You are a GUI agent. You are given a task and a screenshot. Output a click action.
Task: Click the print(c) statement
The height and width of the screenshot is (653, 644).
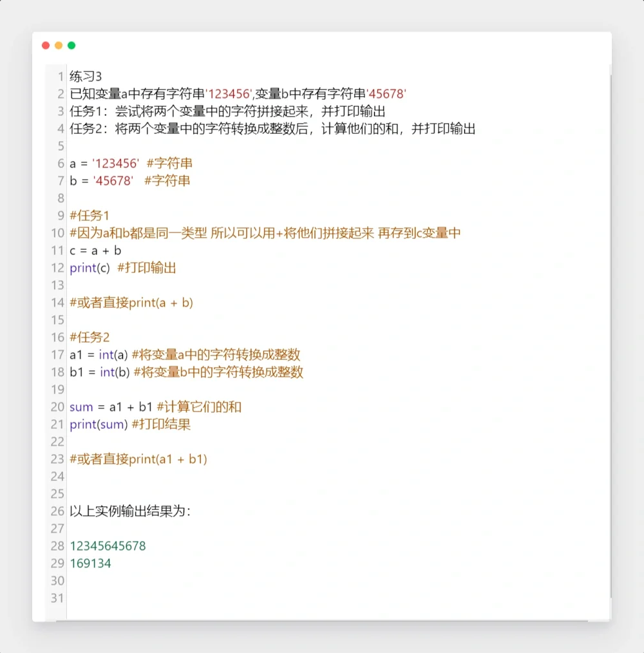(90, 268)
